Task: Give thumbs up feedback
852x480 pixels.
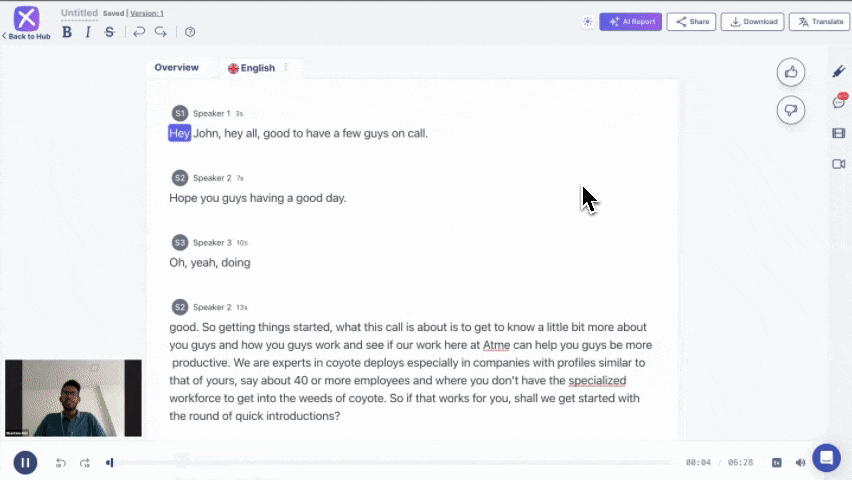Action: pos(791,72)
